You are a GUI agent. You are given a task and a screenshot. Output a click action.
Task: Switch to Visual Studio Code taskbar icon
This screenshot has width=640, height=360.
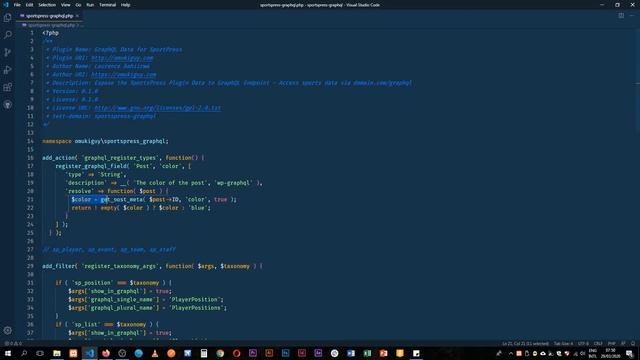coord(90,353)
